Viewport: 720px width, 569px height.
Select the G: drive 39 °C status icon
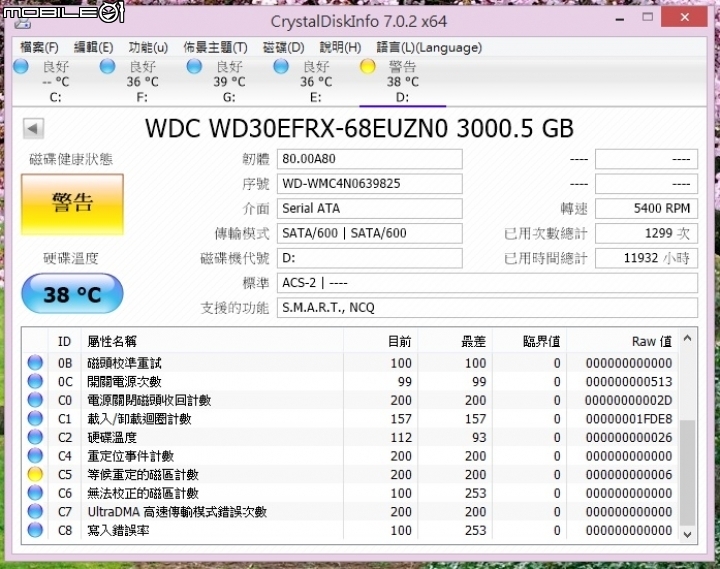coord(194,67)
